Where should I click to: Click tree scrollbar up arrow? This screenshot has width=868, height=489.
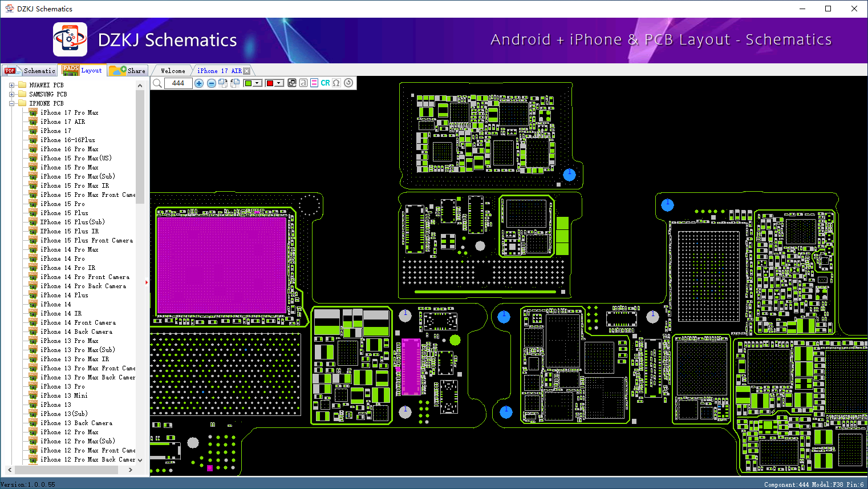140,86
